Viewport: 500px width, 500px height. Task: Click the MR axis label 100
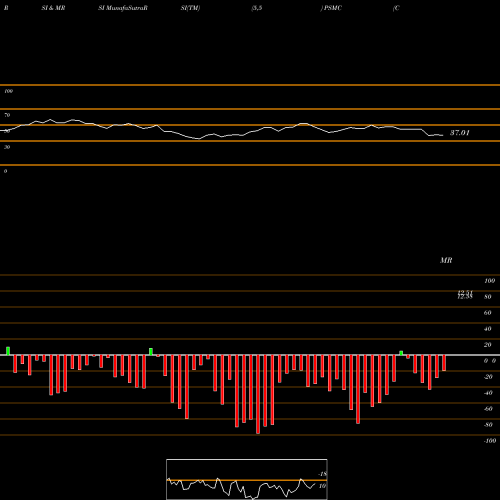click(489, 281)
